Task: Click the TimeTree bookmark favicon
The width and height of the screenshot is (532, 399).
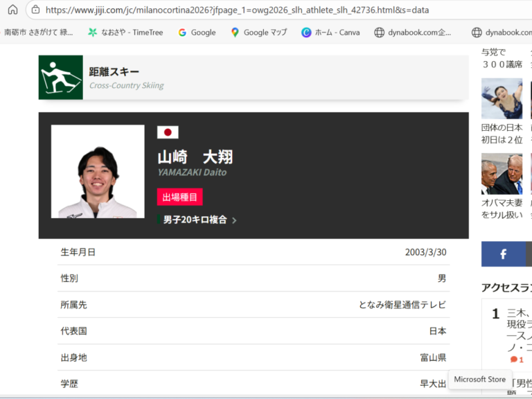Action: (92, 33)
